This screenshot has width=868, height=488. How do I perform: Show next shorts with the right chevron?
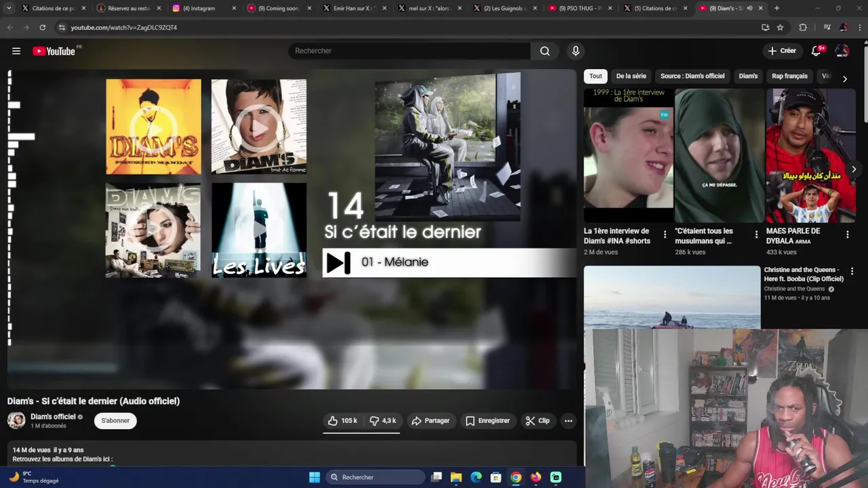[854, 169]
